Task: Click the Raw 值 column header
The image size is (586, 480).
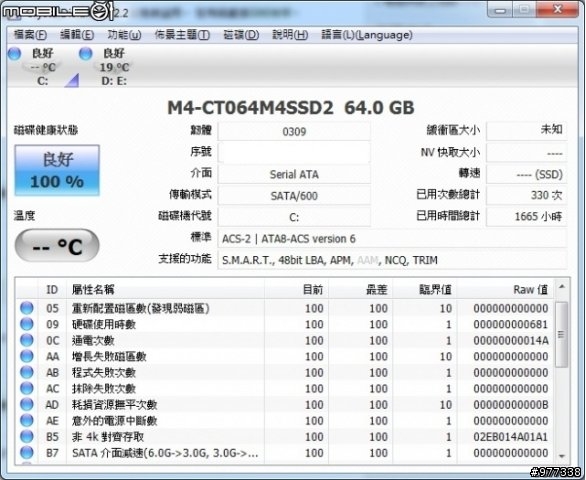Action: [505, 289]
